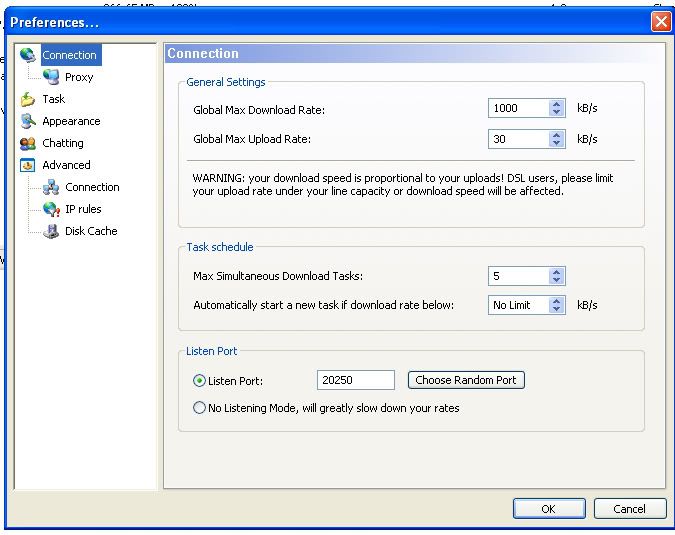675x535 pixels.
Task: Open the Global Max Upload Rate dropdown
Action: tap(557, 139)
